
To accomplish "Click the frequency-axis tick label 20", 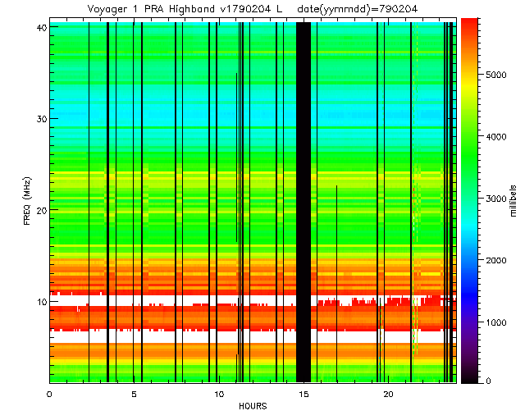I will click(39, 210).
